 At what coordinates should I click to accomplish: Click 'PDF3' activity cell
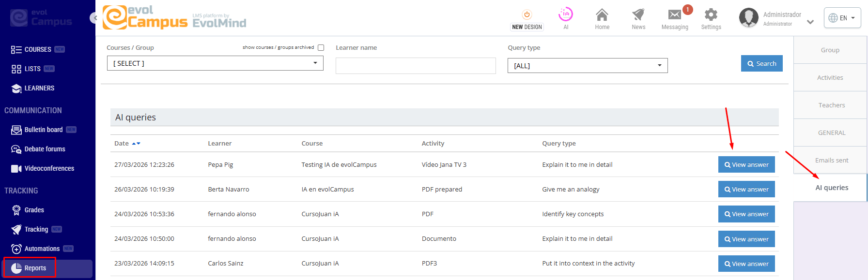429,264
